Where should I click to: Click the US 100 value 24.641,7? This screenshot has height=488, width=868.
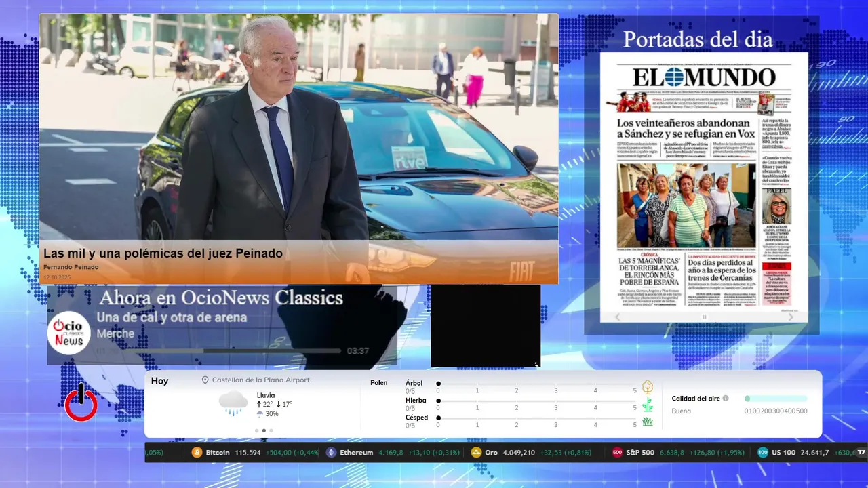pos(814,453)
